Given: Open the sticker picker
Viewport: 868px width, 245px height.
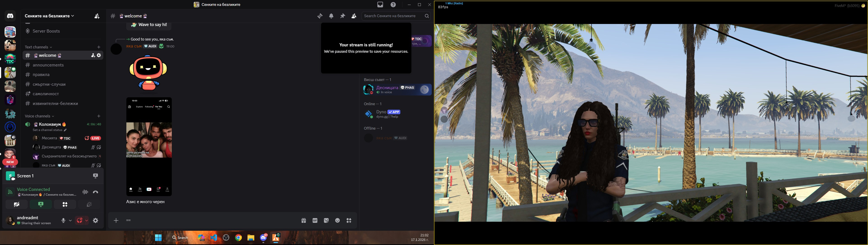Looking at the screenshot, I should click(x=326, y=220).
